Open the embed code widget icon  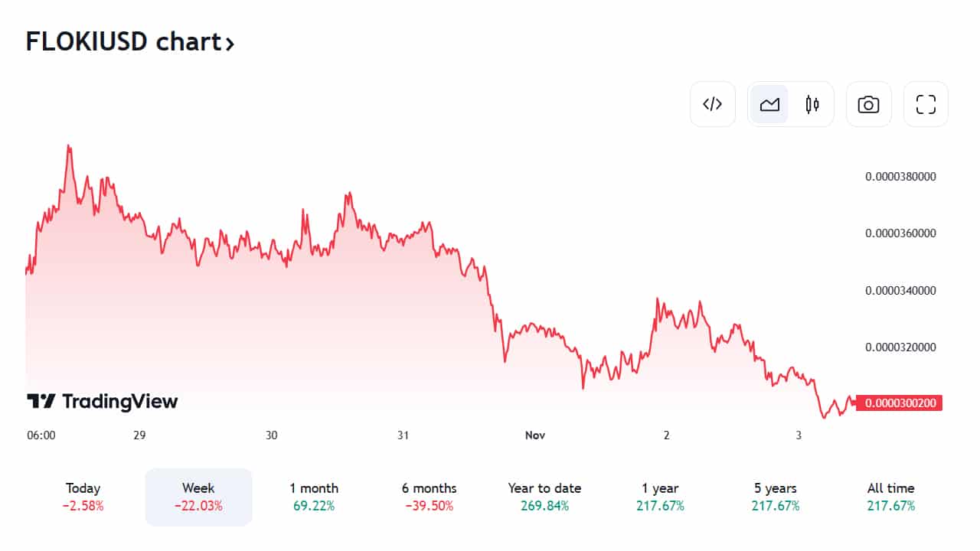[713, 104]
